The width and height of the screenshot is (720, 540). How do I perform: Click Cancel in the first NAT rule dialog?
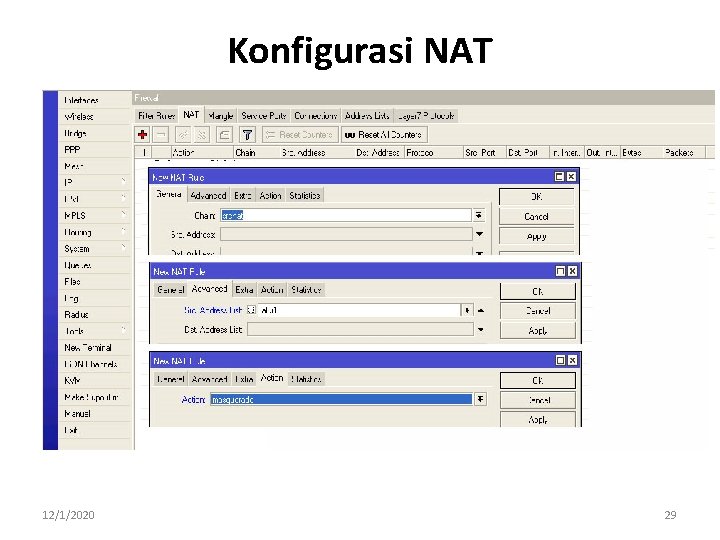[x=536, y=216]
